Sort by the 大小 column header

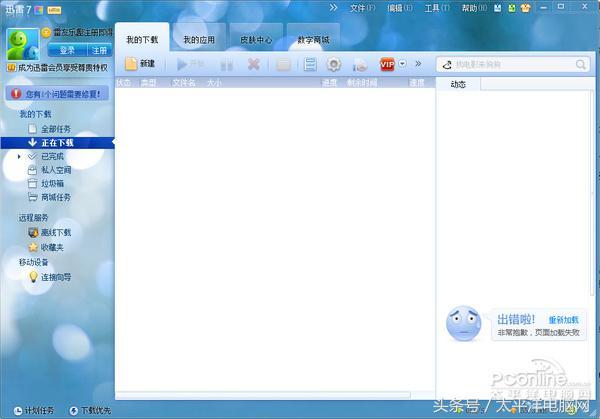pyautogui.click(x=214, y=83)
